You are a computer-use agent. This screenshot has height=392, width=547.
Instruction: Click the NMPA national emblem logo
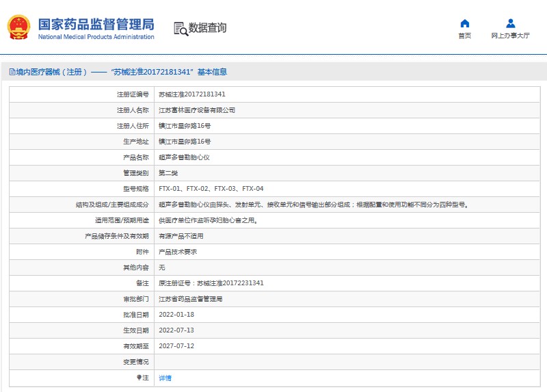coord(18,27)
